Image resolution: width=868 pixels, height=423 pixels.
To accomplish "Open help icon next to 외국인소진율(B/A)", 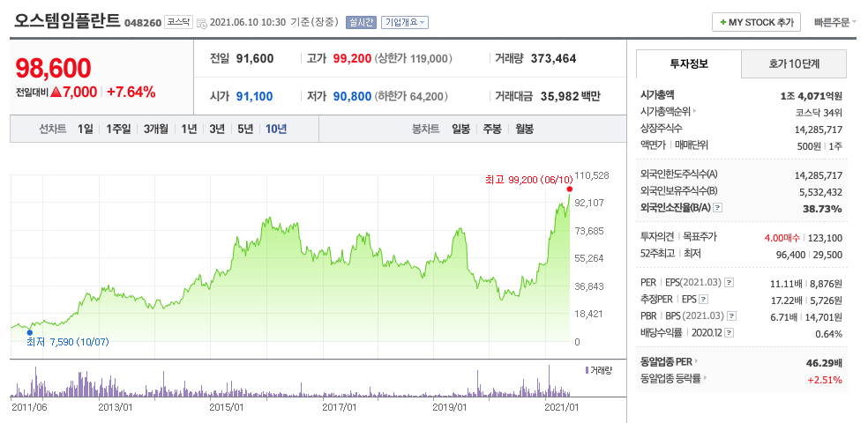I will (718, 208).
